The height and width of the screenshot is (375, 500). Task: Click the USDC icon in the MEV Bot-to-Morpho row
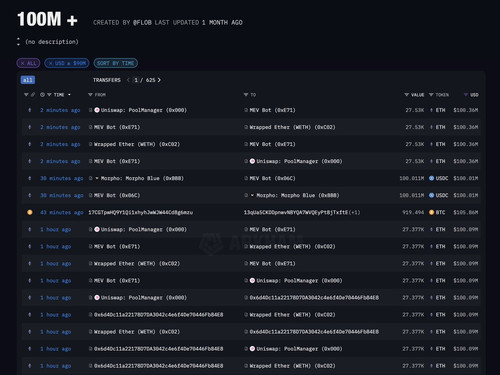point(431,195)
